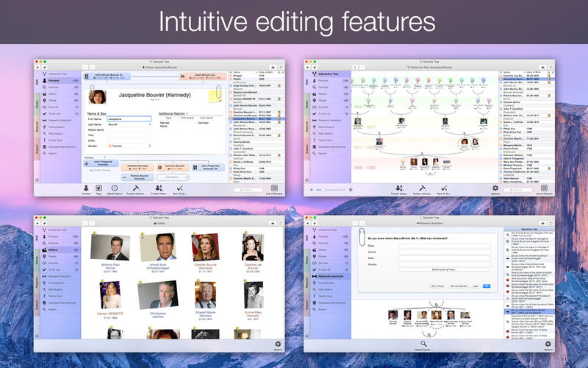Open the Map tool in the Person window
588x368 pixels.
click(98, 189)
